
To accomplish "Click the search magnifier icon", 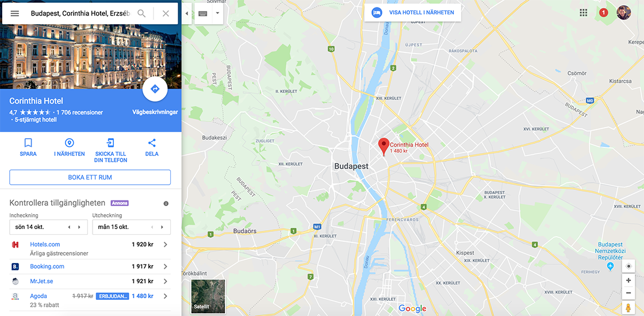I will [x=141, y=14].
